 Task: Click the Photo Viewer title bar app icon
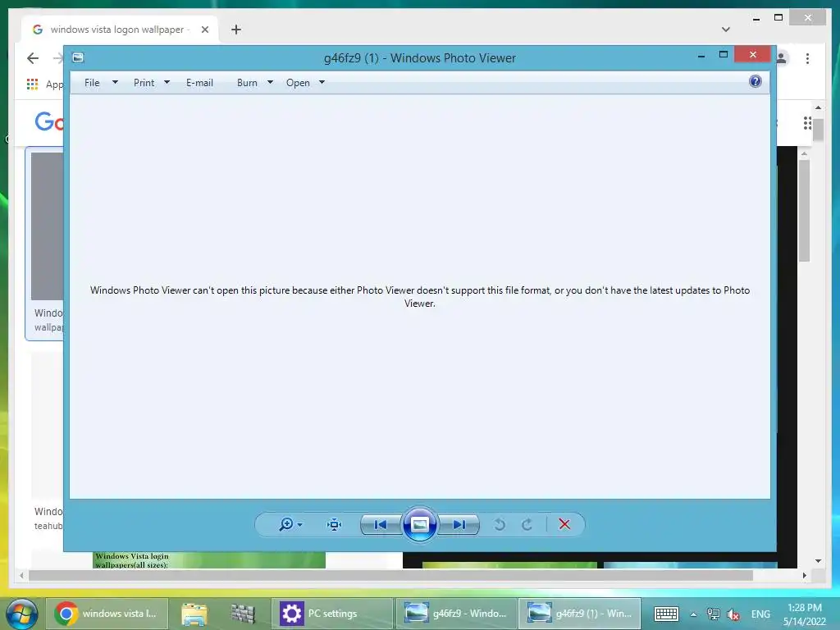click(78, 57)
